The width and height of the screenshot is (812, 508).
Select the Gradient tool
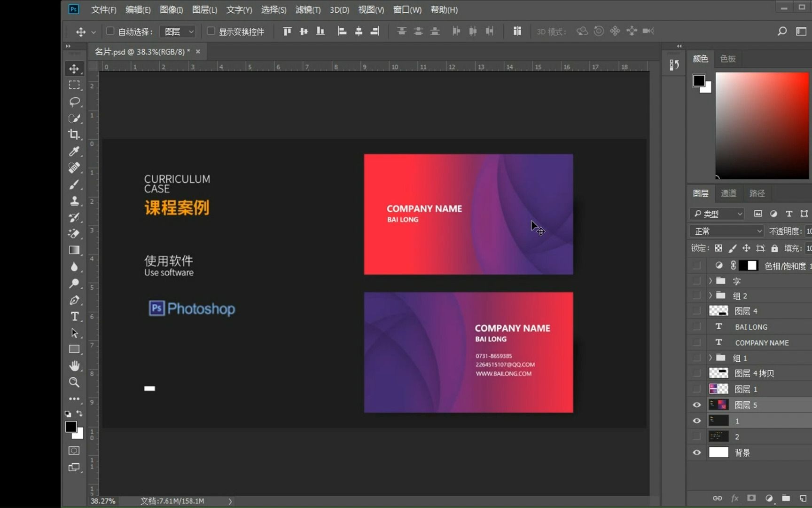coord(74,250)
